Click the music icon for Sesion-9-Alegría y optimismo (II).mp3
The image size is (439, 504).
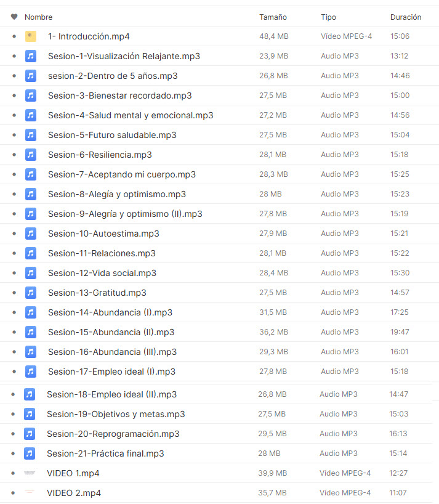31,214
